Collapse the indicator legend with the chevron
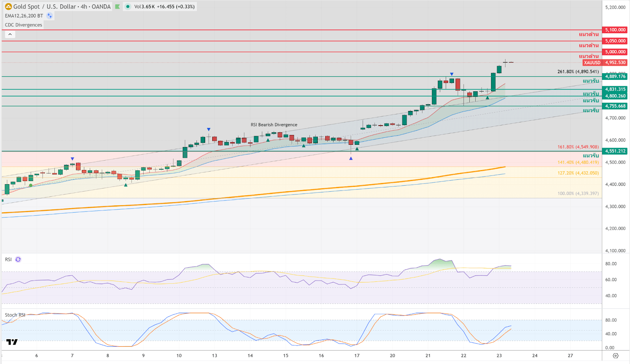The image size is (630, 364). [10, 34]
